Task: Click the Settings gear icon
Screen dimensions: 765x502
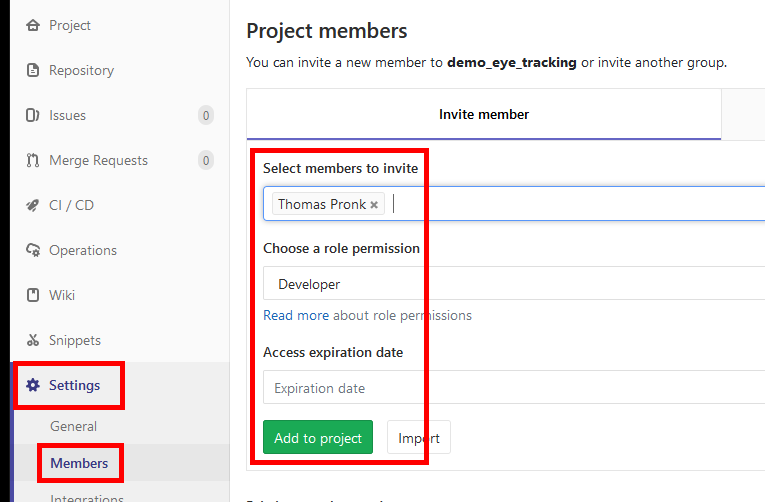Action: [33, 385]
